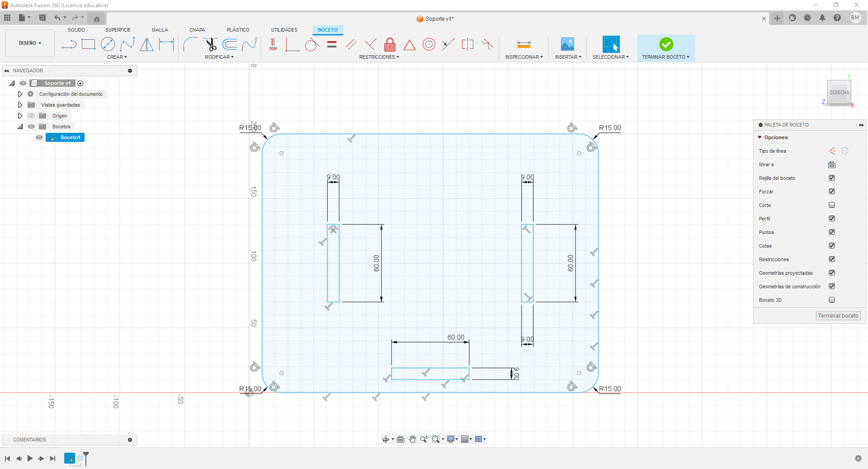This screenshot has height=469, width=868.
Task: Enable the Corte checkbox
Action: coord(832,205)
